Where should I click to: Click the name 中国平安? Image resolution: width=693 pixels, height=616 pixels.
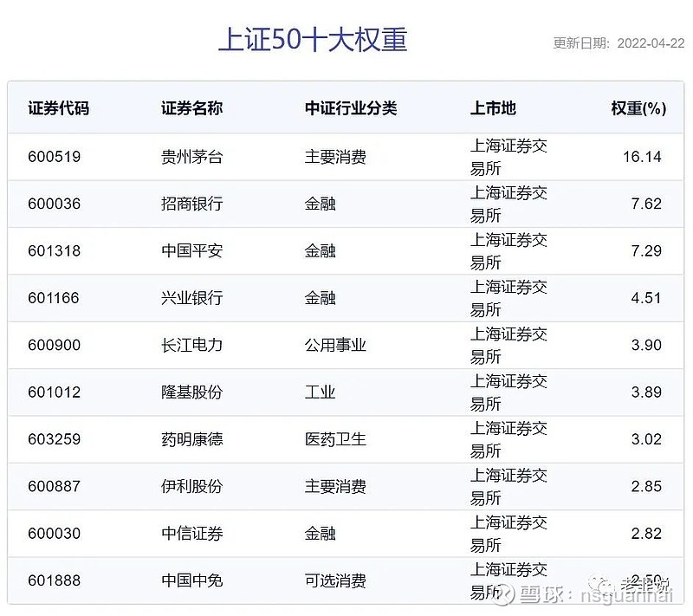tap(191, 251)
